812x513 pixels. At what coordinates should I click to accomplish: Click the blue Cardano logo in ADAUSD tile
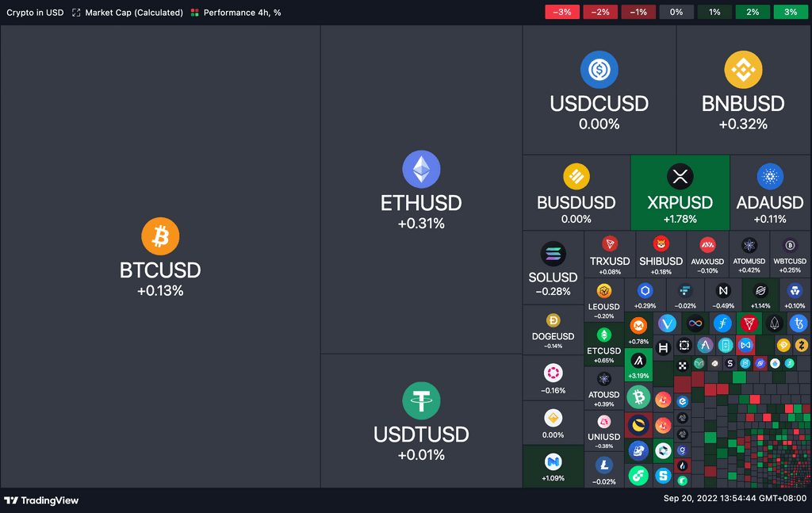pyautogui.click(x=770, y=177)
